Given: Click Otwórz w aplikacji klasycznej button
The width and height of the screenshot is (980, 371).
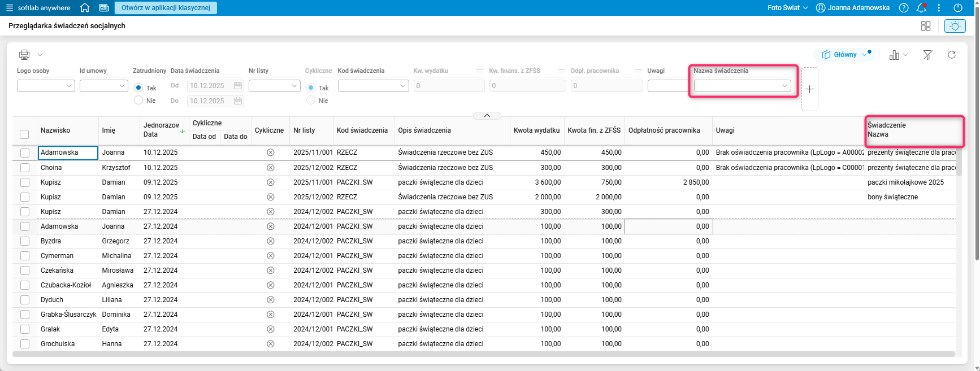Looking at the screenshot, I should [166, 8].
